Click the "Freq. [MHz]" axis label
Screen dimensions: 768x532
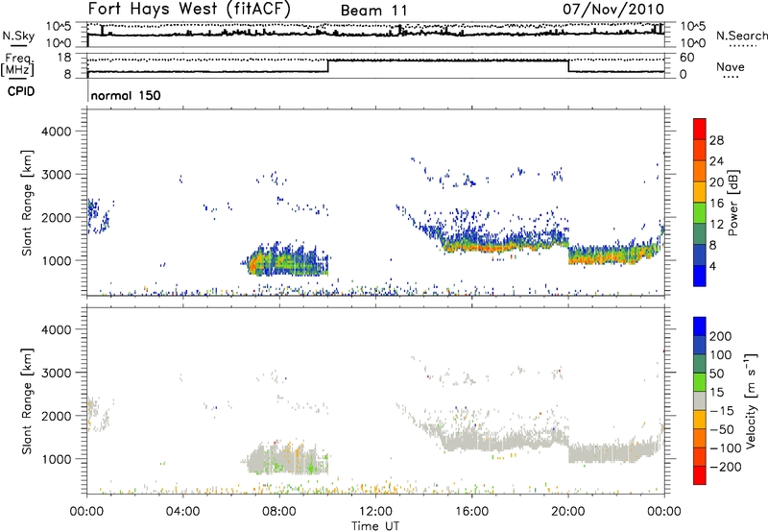18,64
